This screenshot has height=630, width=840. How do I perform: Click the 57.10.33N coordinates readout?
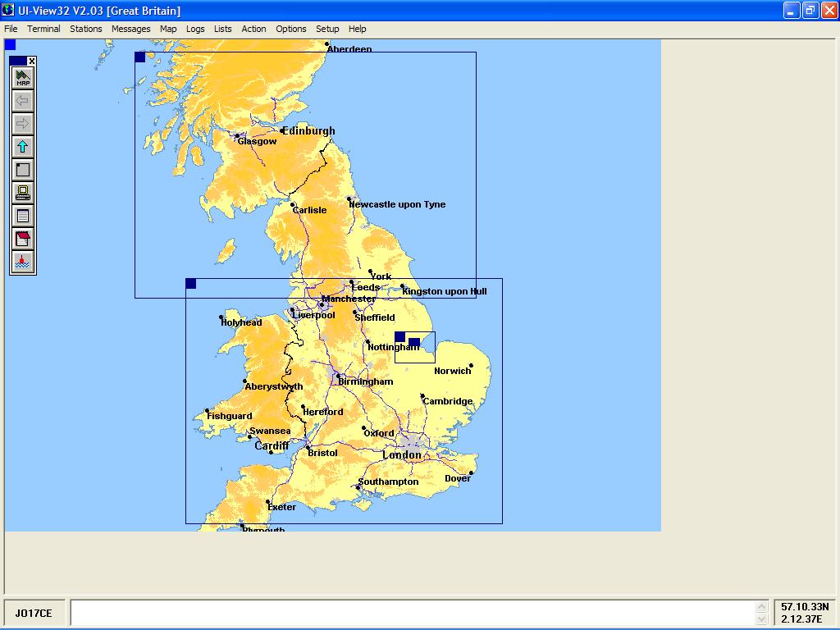805,607
